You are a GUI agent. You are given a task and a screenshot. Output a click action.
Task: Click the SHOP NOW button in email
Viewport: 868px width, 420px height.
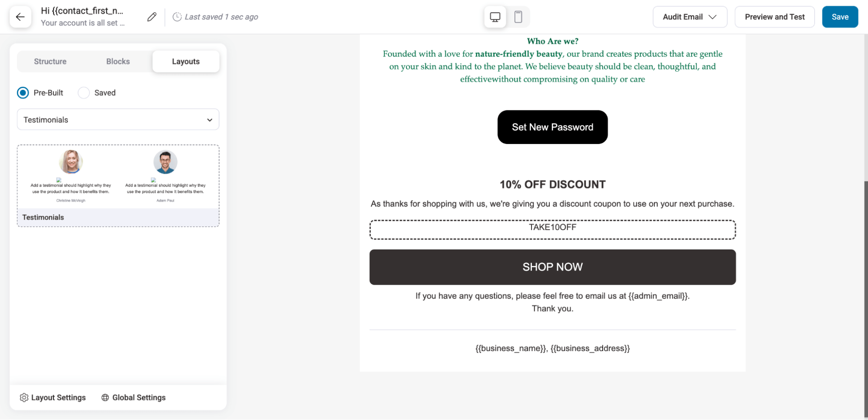tap(552, 267)
